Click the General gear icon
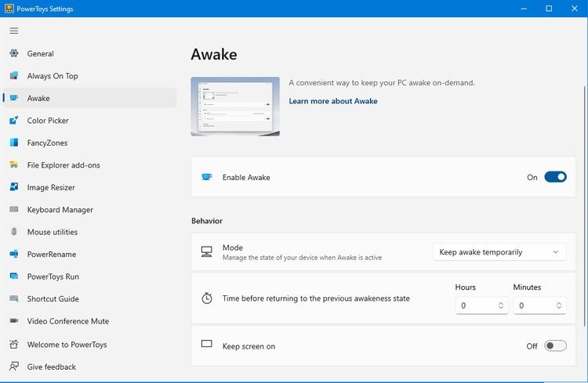 14,53
